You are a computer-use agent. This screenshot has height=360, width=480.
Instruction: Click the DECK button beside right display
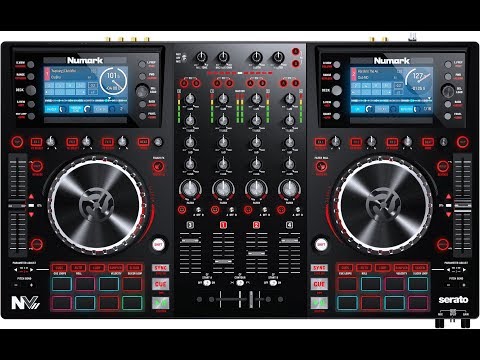pos(337,90)
